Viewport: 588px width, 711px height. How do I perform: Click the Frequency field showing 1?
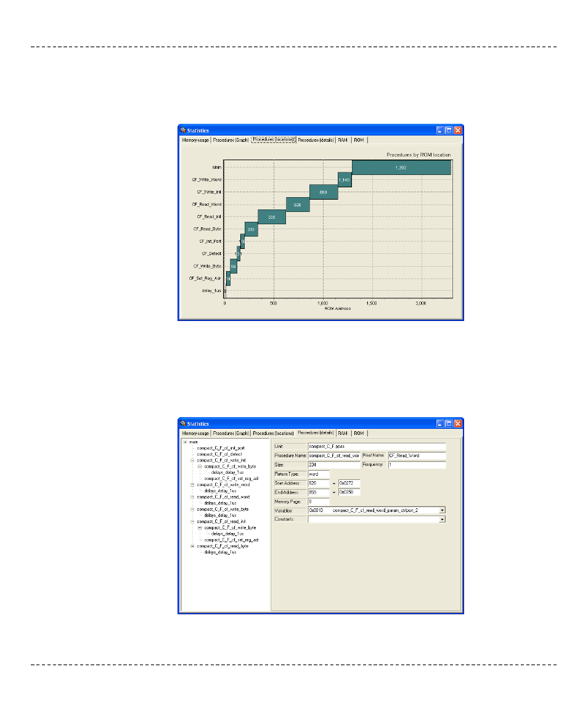pos(417,465)
